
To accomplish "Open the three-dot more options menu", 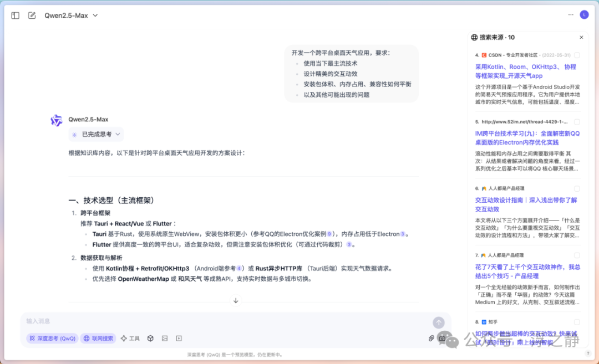I will pos(571,14).
